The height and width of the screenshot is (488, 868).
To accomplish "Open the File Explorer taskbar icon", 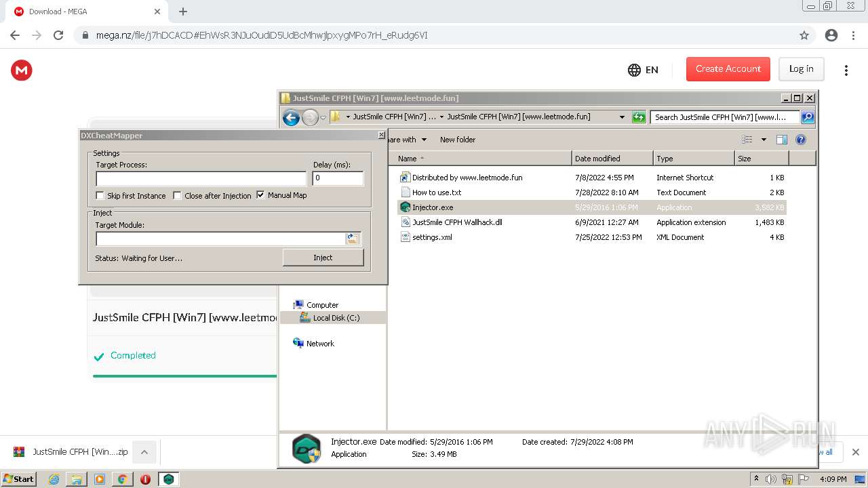I will [x=77, y=479].
